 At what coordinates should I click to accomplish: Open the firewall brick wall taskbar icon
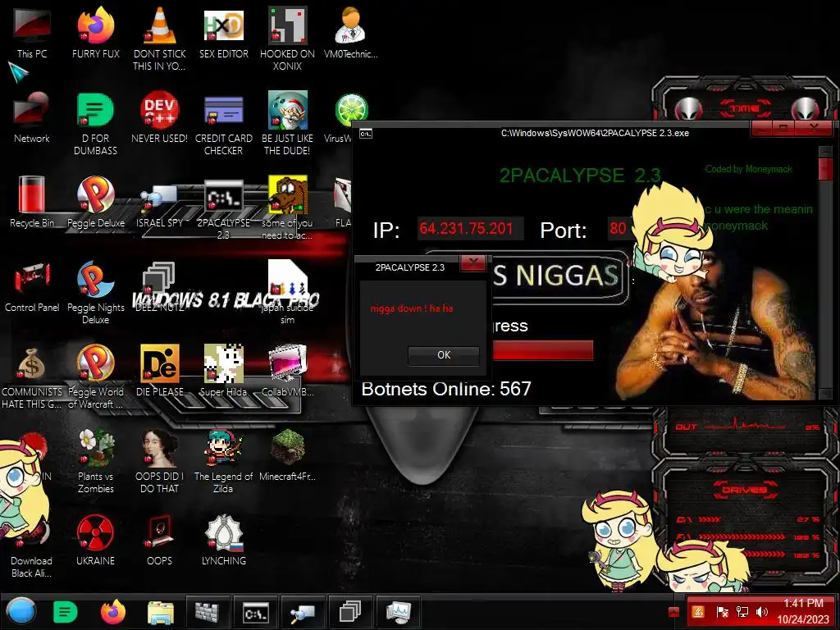click(208, 612)
